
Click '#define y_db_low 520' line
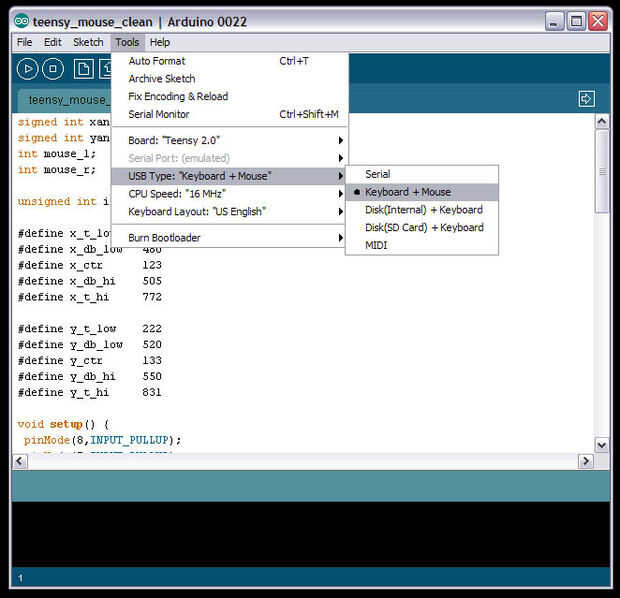click(90, 345)
